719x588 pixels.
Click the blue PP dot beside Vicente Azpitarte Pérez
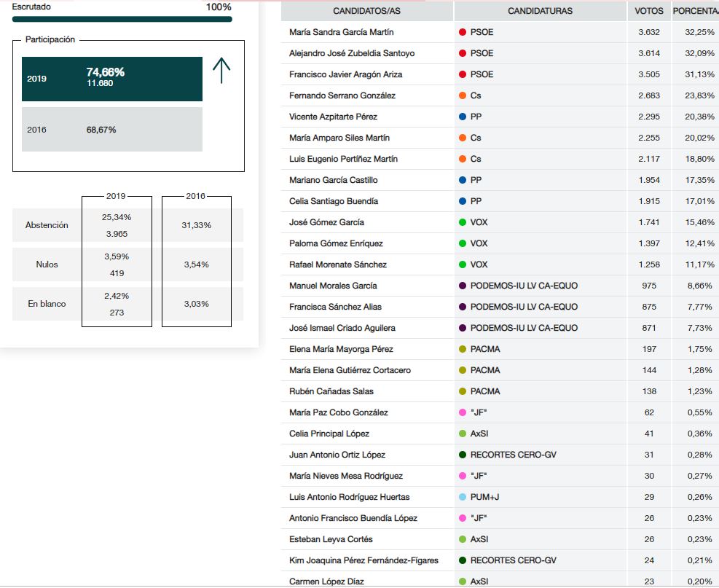point(463,117)
